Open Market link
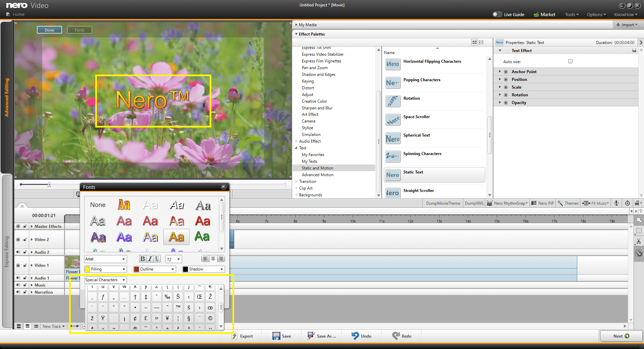 tap(544, 14)
